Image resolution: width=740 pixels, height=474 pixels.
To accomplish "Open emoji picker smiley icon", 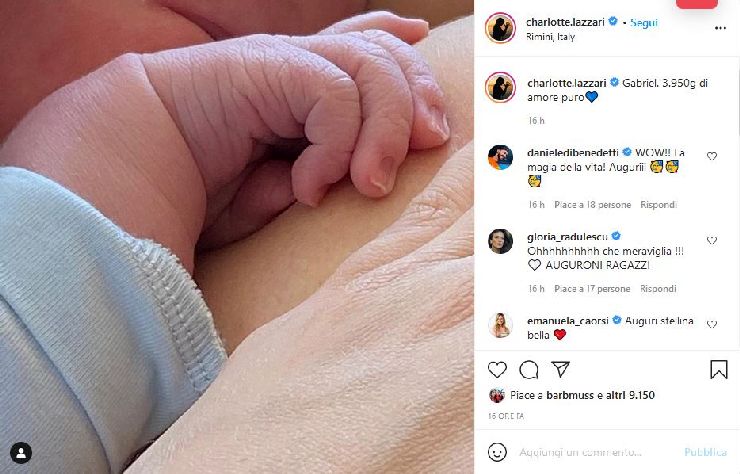I will [497, 452].
